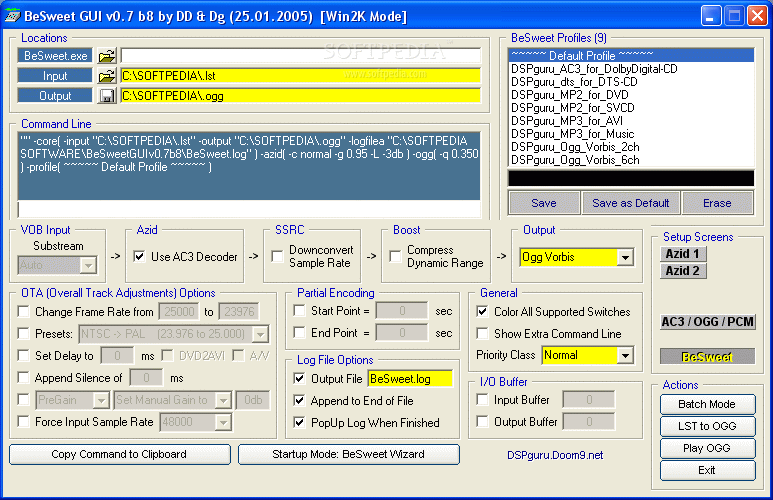The width and height of the screenshot is (773, 500).
Task: Select DSPguru_AC3_for_DolbyDigital-CD profile
Action: (631, 69)
